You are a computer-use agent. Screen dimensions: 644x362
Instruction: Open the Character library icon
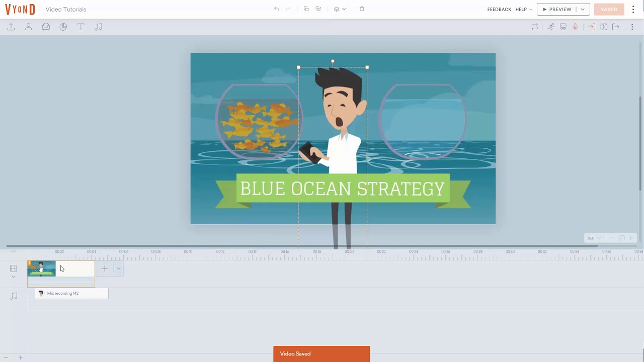coord(29,27)
